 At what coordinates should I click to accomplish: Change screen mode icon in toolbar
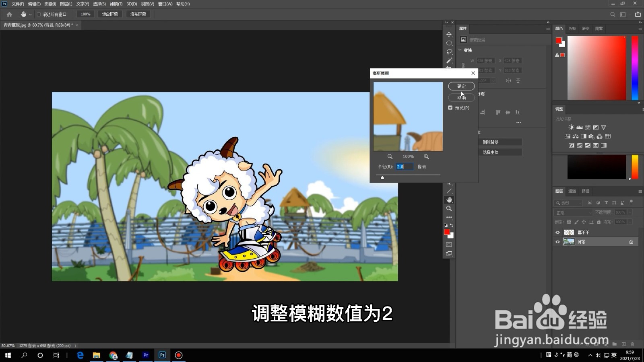pos(449,253)
